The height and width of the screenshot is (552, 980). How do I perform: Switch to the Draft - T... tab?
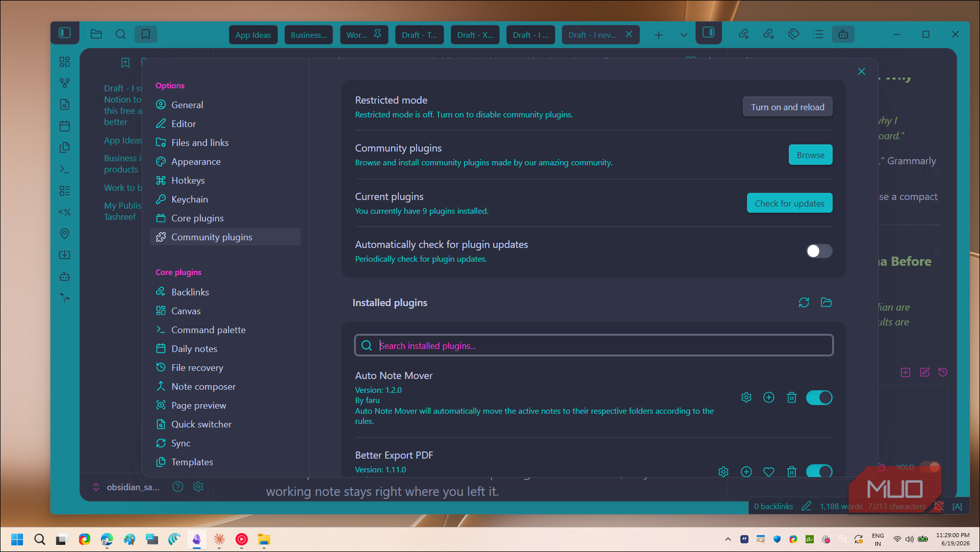tap(419, 35)
